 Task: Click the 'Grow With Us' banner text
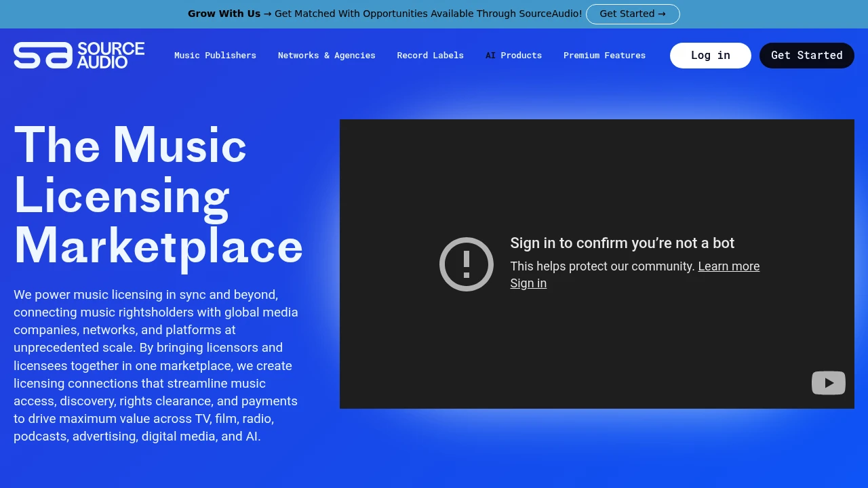point(224,14)
